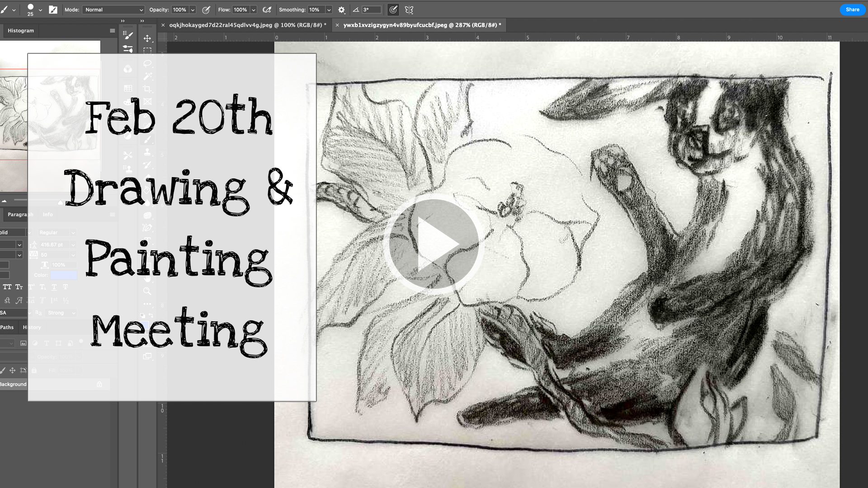
Task: Open smoothing options gear
Action: (342, 9)
